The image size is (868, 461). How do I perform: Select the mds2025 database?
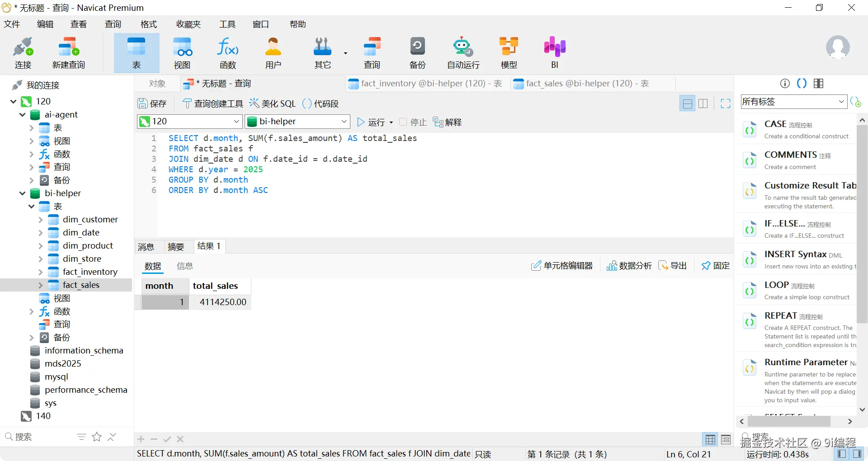(63, 363)
